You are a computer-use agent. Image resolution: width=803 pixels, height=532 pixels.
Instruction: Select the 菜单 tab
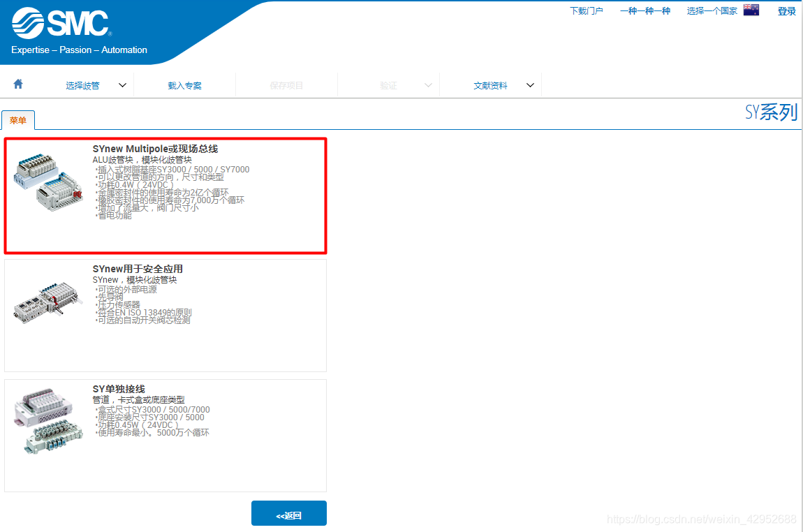click(x=18, y=120)
